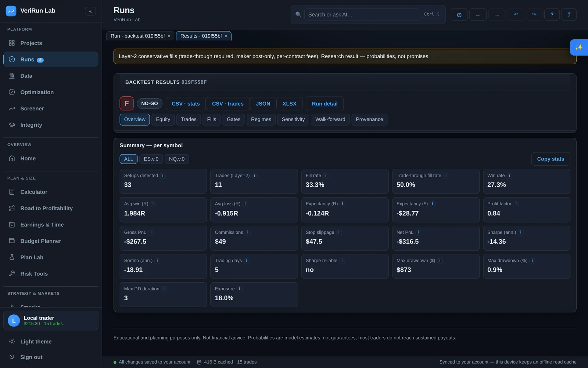The width and height of the screenshot is (588, 368).
Task: Show info for Stop slippage
Action: click(339, 233)
